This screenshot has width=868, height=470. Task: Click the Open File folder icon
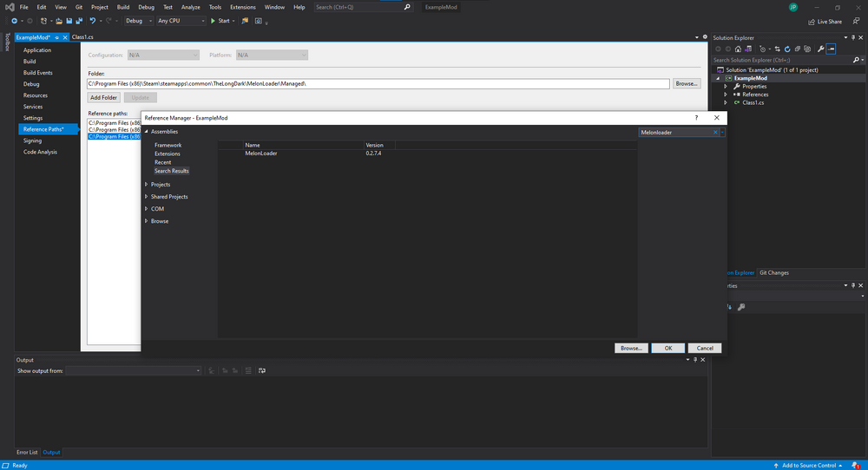59,21
